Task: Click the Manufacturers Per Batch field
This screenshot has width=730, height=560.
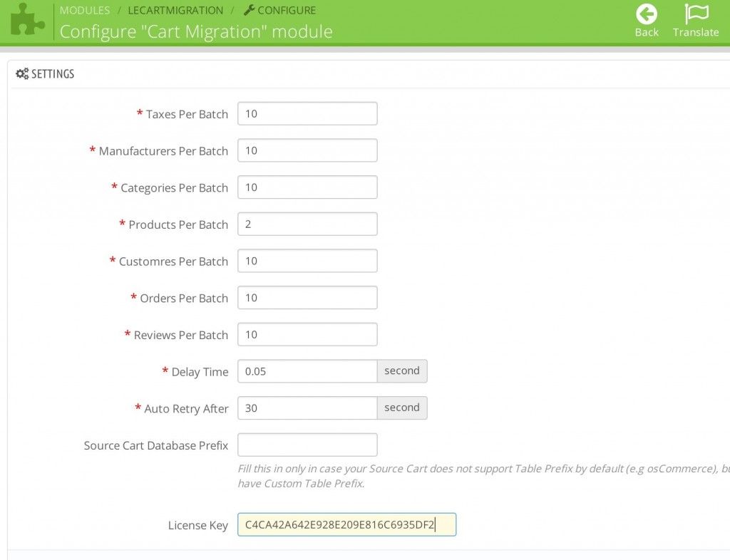Action: tap(307, 150)
